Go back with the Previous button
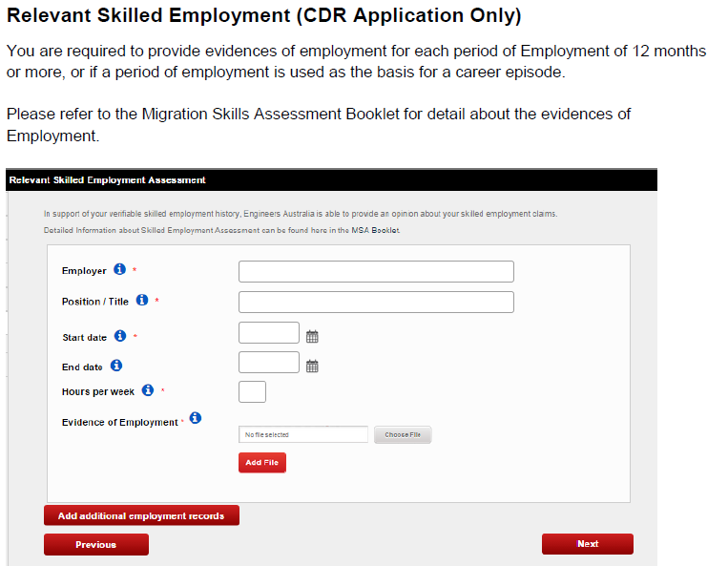728x566 pixels. click(x=95, y=544)
